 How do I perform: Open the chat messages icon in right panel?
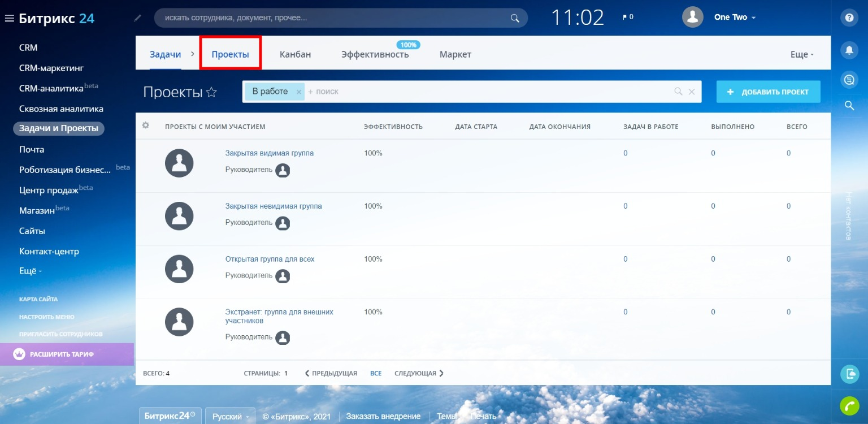[849, 80]
